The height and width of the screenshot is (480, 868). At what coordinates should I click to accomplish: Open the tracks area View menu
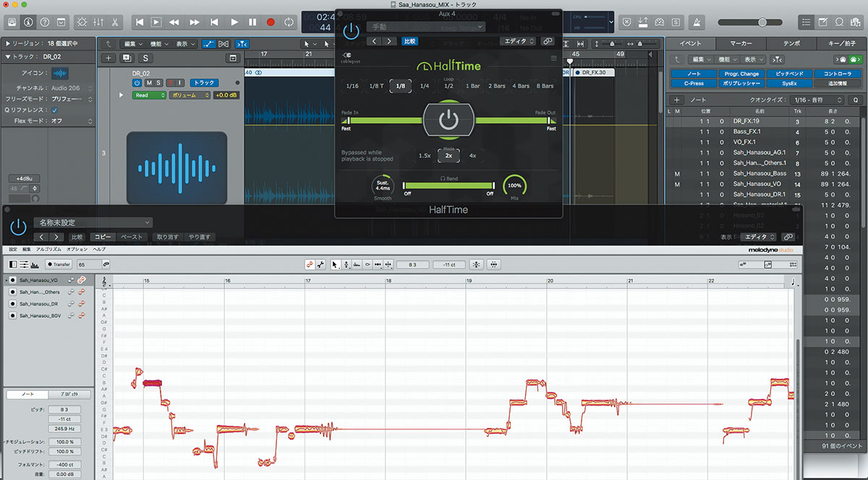click(184, 44)
